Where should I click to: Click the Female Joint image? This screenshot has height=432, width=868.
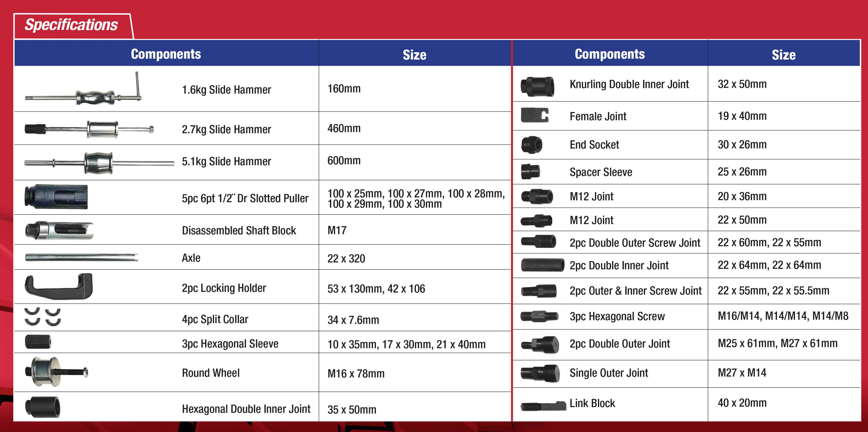[535, 115]
